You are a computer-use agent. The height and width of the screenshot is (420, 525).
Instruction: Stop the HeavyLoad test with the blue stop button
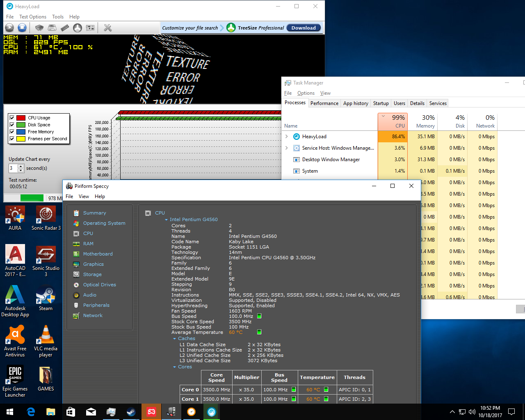click(x=22, y=27)
